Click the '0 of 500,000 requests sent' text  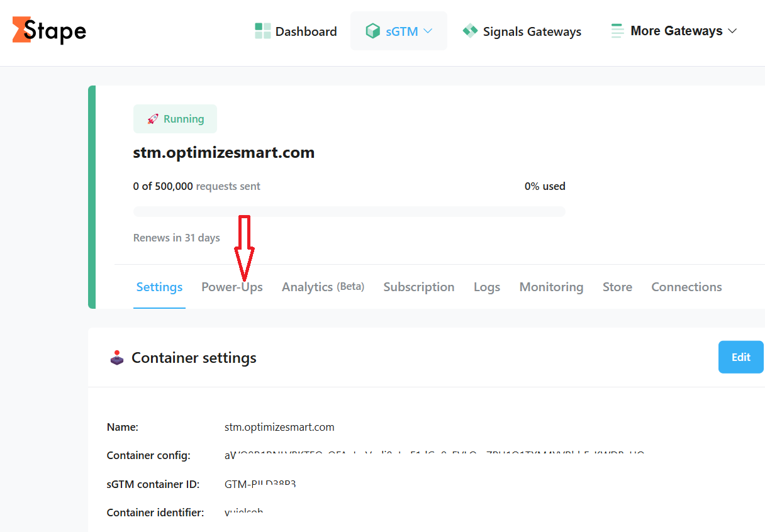(197, 186)
